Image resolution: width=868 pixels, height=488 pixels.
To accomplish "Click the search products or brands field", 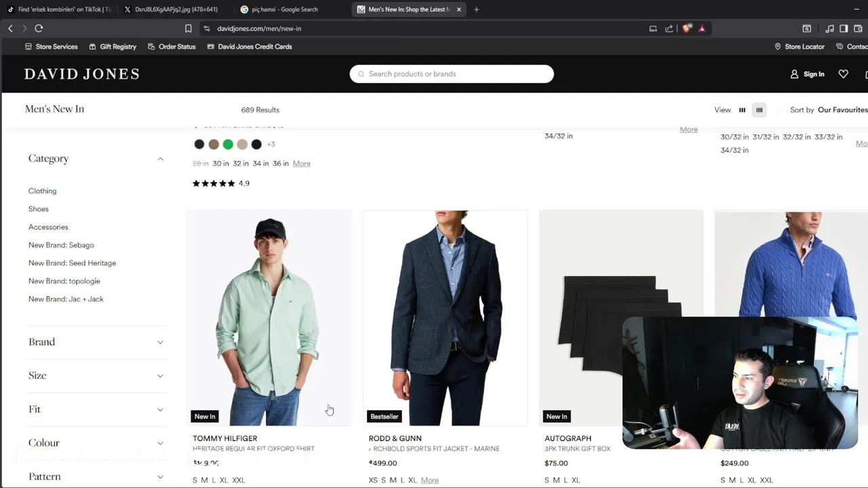I will 452,74.
